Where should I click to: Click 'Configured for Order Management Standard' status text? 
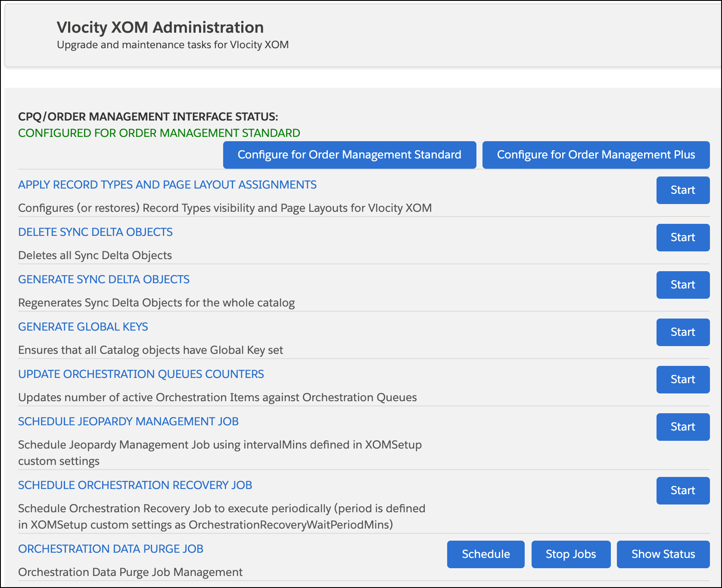(x=159, y=133)
